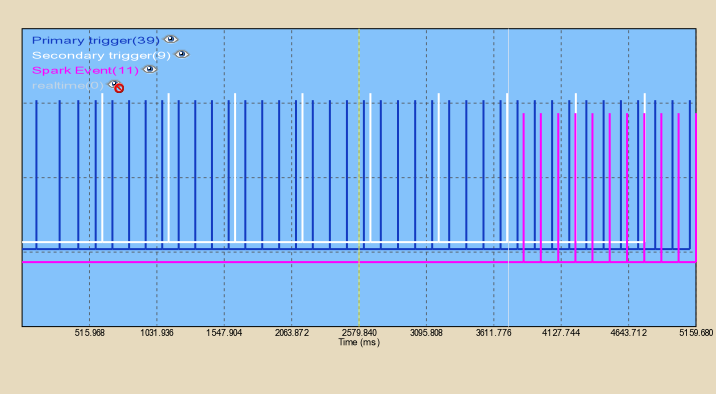Enable the hidden realtime trace eye icon
The height and width of the screenshot is (394, 716).
point(116,85)
